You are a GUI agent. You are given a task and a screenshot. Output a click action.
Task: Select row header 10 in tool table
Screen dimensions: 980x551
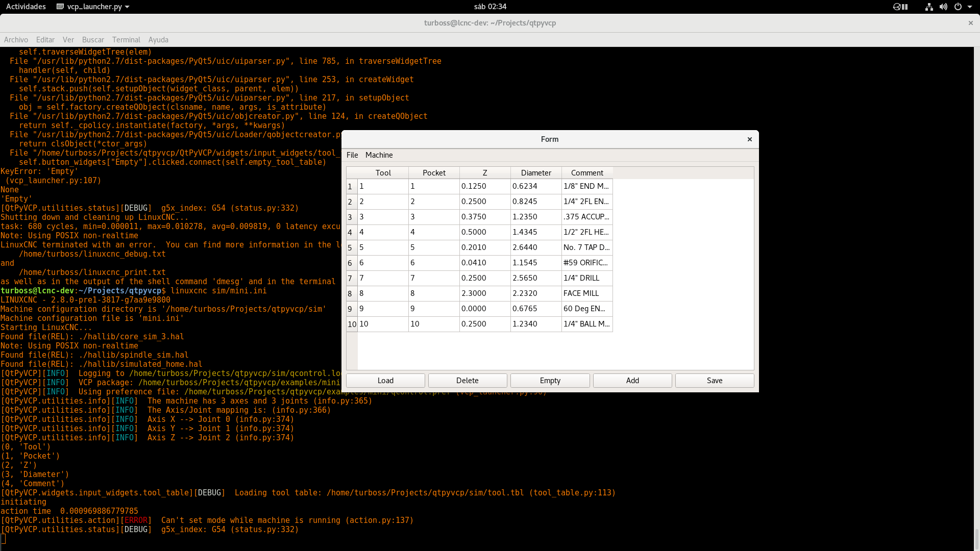(x=352, y=324)
